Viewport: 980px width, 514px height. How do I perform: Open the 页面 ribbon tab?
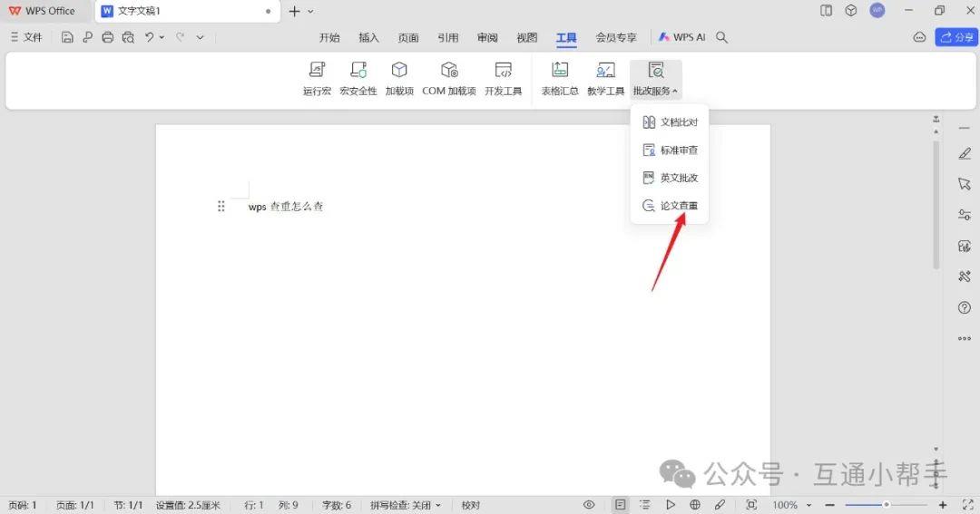[x=408, y=37]
